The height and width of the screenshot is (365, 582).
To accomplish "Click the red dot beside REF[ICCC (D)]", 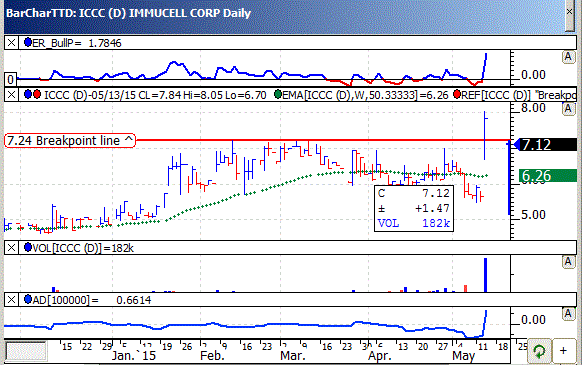I will click(457, 94).
